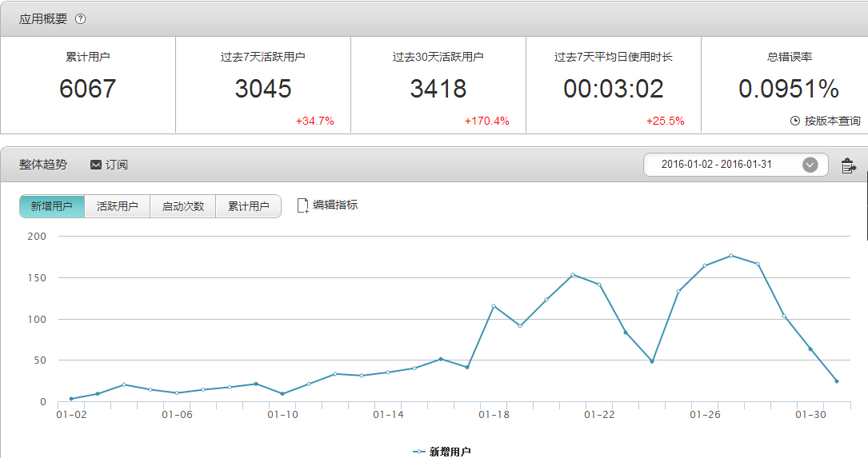Click the export data icon
868x458 pixels.
848,166
